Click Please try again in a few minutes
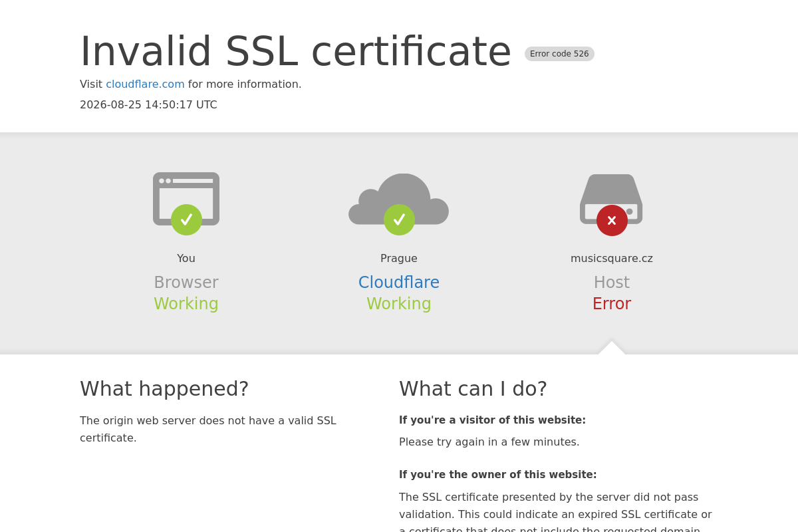Image resolution: width=798 pixels, height=532 pixels. 489,442
